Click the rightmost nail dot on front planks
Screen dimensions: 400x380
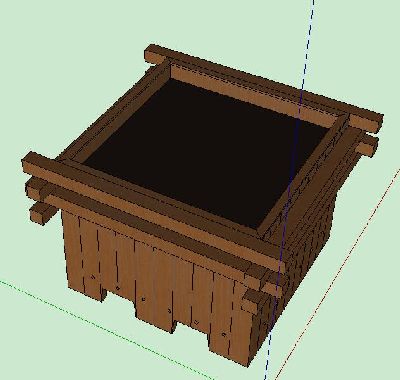coord(224,334)
